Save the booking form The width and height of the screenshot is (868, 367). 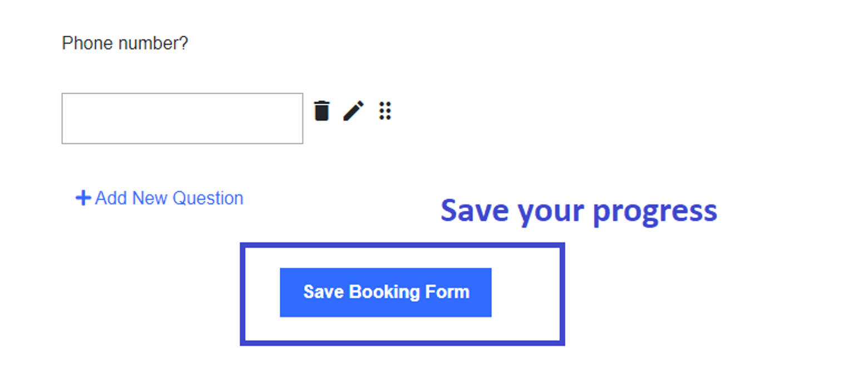click(x=386, y=292)
